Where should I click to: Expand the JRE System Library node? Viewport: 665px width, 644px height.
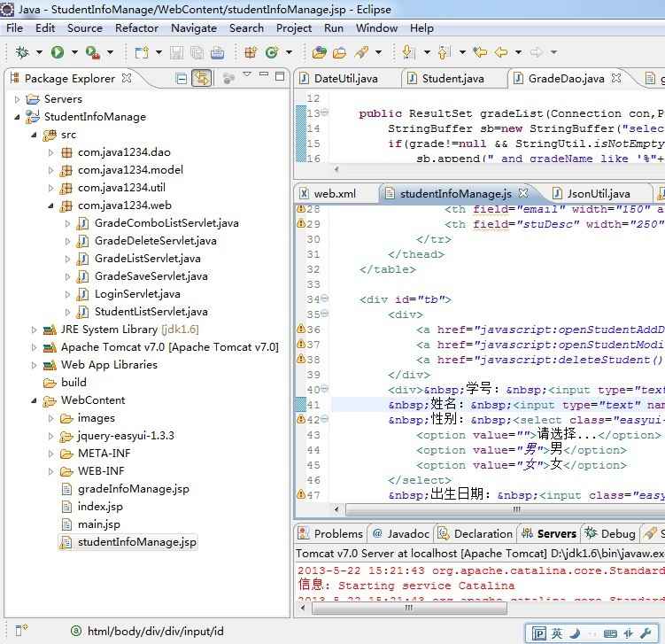34,330
